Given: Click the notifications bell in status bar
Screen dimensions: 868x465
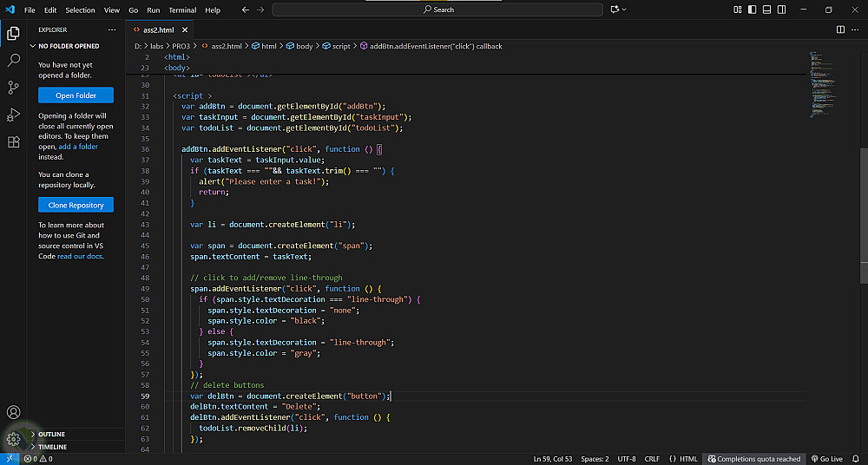Looking at the screenshot, I should (857, 459).
